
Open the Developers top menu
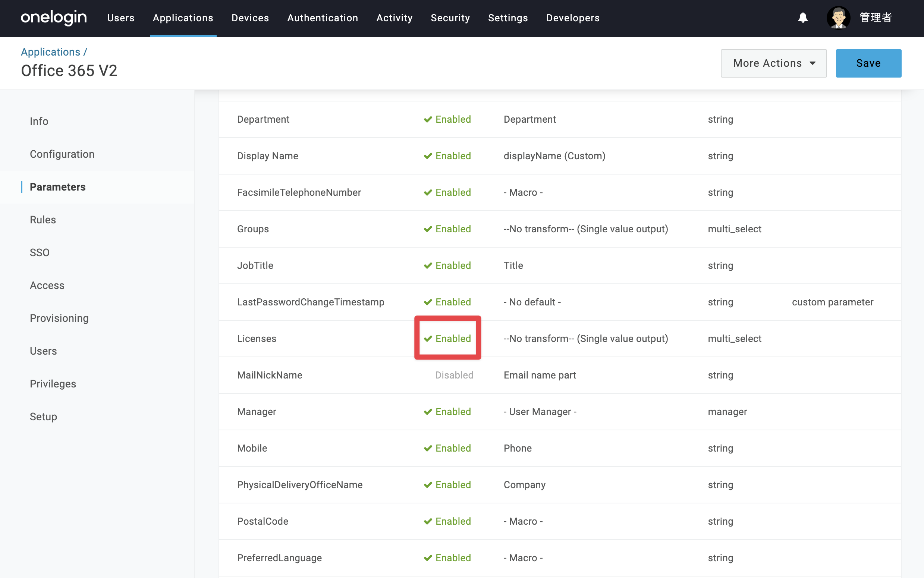point(573,18)
